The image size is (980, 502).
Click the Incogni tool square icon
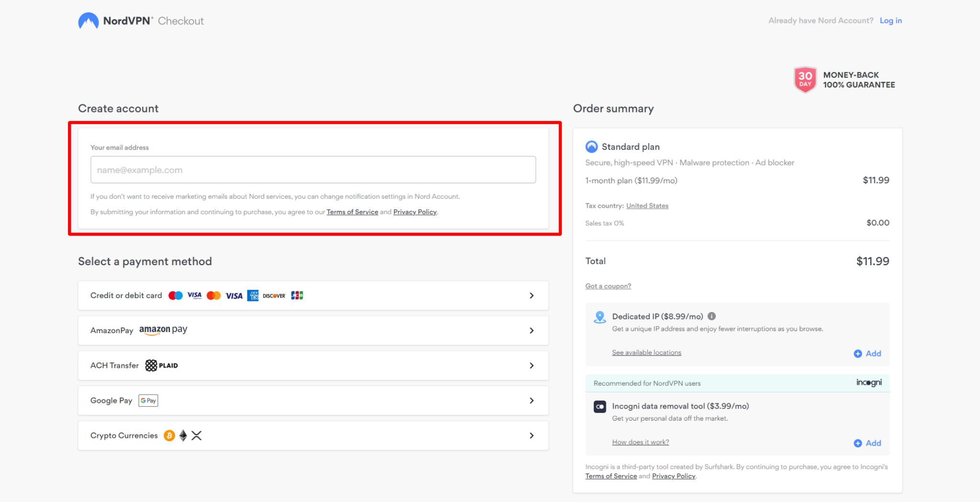[600, 406]
